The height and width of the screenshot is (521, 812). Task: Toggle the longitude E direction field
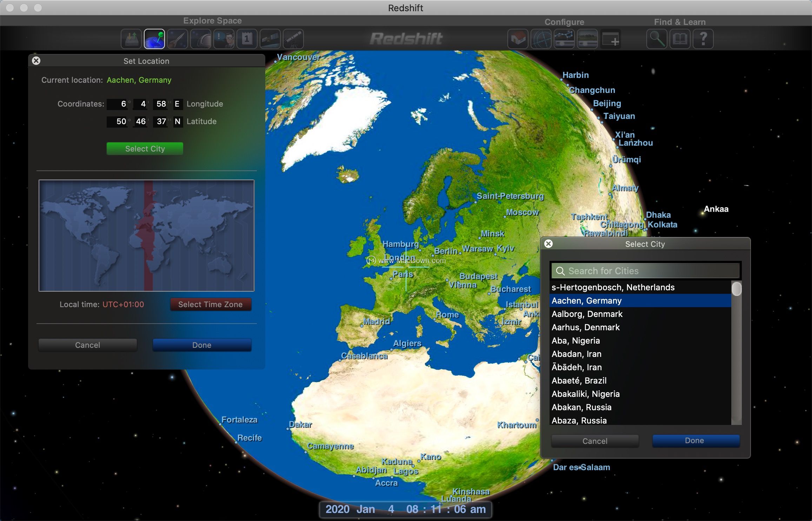click(178, 104)
